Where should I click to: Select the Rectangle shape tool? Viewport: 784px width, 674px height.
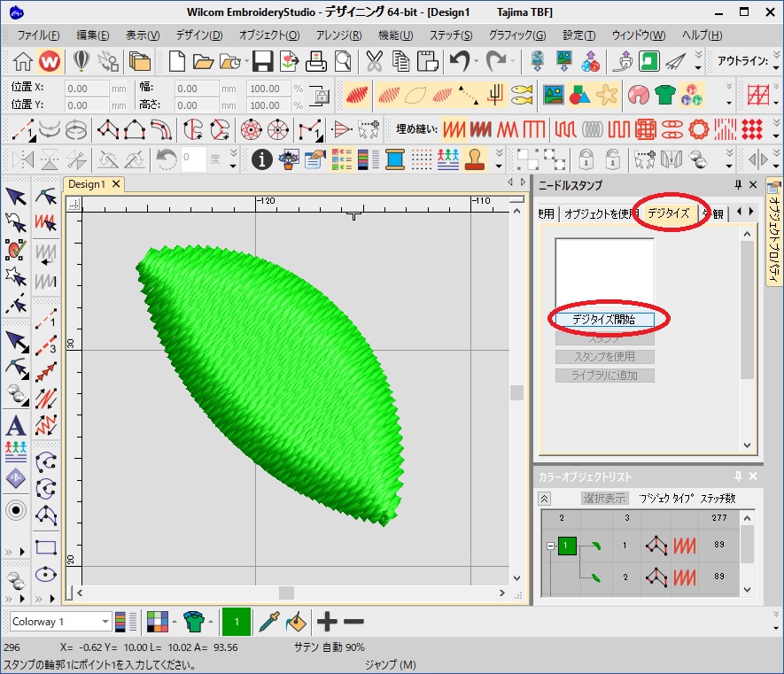coord(46,548)
